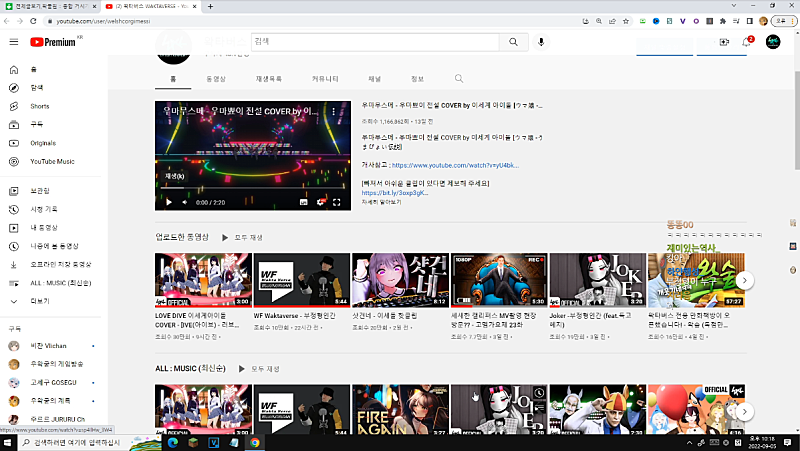Search within channel using magnifier tab icon
800x451 pixels.
[459, 78]
